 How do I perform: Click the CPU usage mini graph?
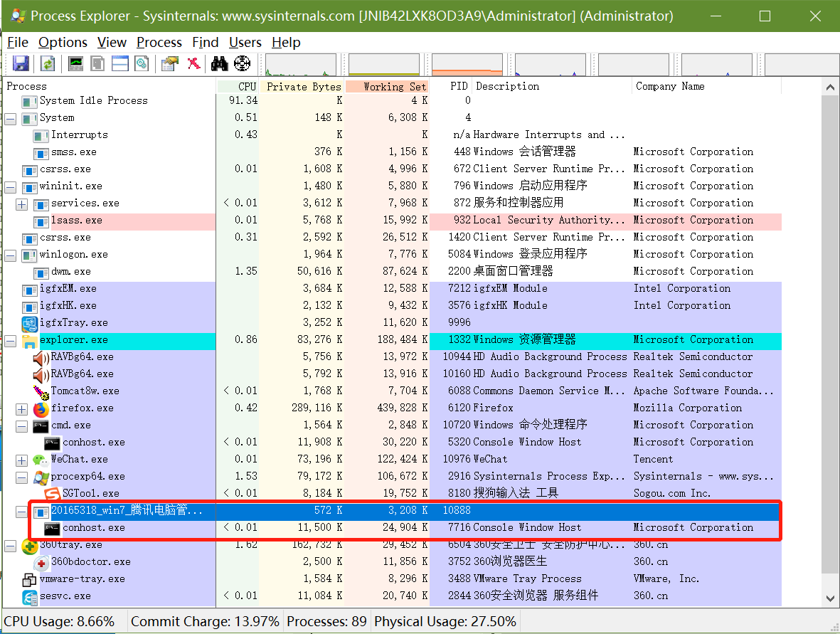301,65
